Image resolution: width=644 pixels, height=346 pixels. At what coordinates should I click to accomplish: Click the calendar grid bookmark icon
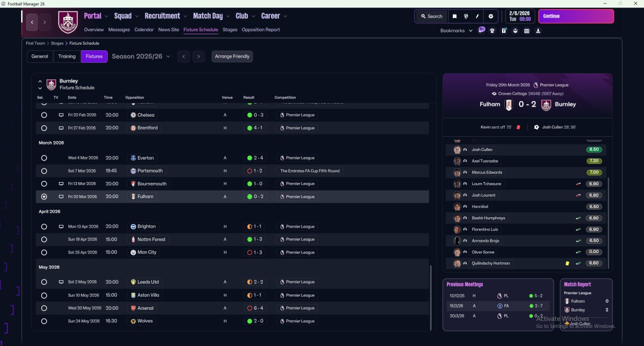527,31
